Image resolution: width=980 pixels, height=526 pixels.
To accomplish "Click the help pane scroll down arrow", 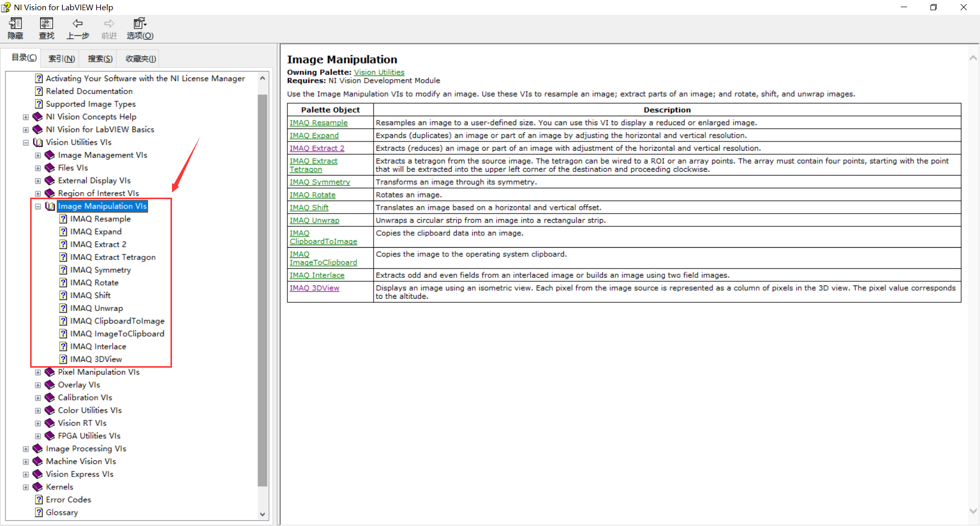I will pyautogui.click(x=973, y=511).
